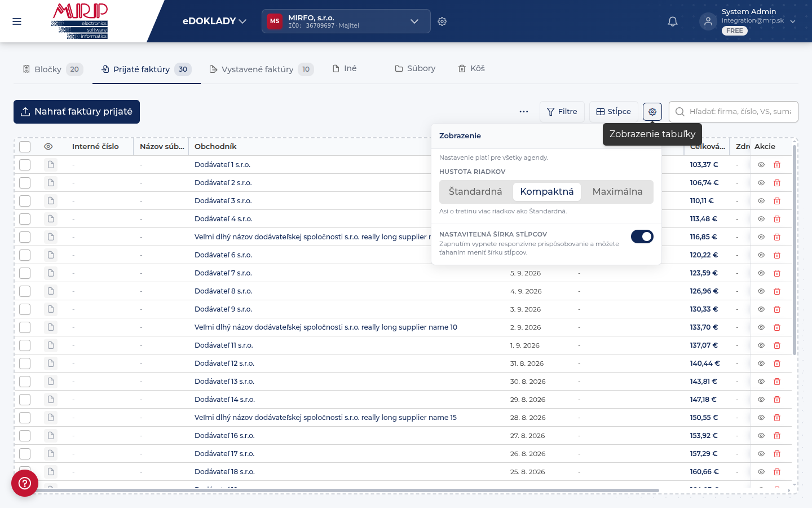Go to the Súbory tab
812x508 pixels.
415,69
